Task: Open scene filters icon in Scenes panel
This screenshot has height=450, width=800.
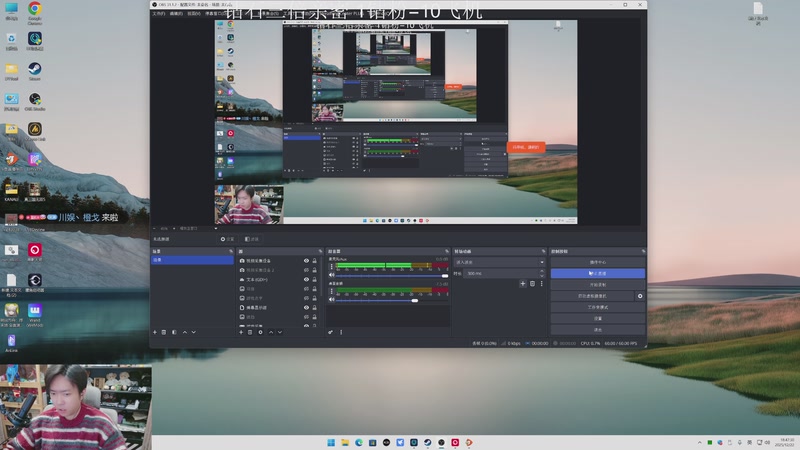Action: point(174,332)
